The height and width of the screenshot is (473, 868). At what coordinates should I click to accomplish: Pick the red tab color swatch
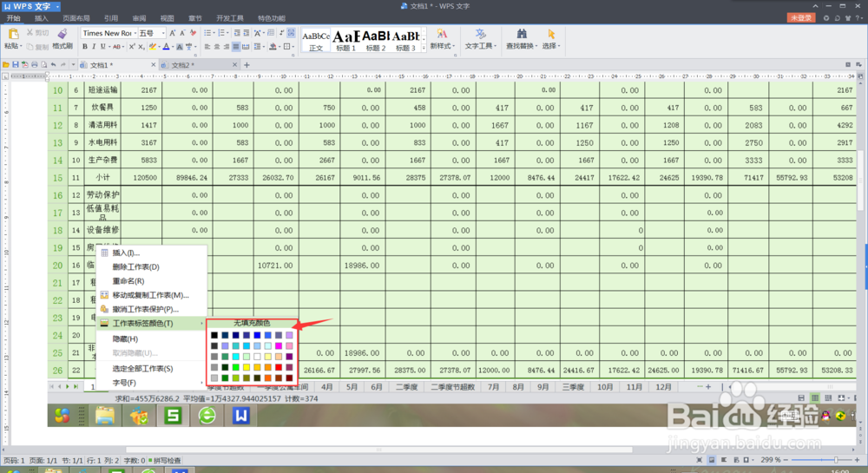(x=279, y=367)
